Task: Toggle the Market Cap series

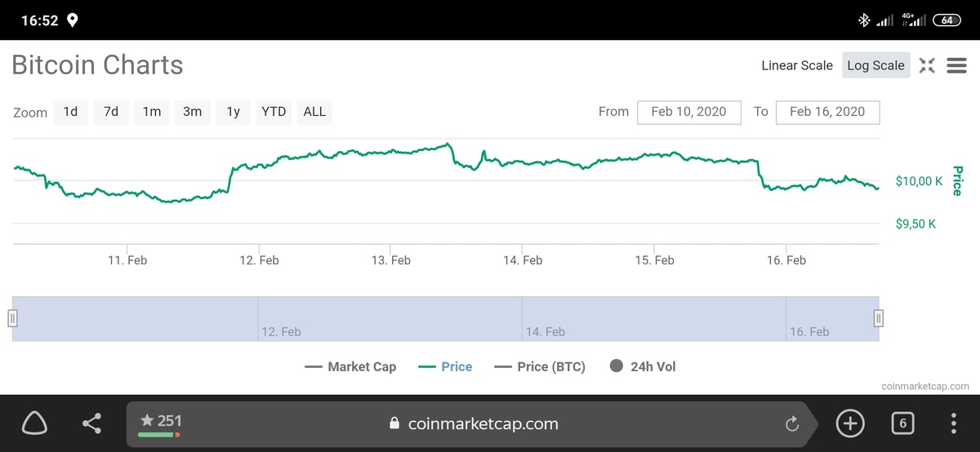Action: [x=350, y=367]
